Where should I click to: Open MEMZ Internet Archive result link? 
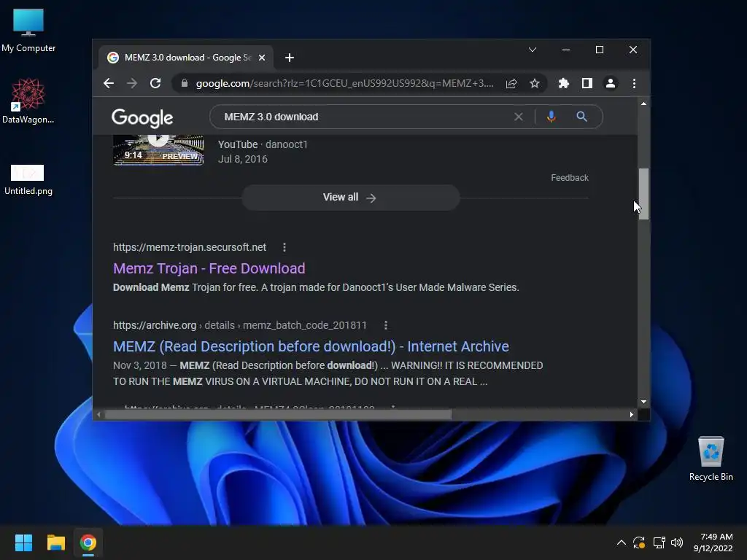tap(311, 346)
